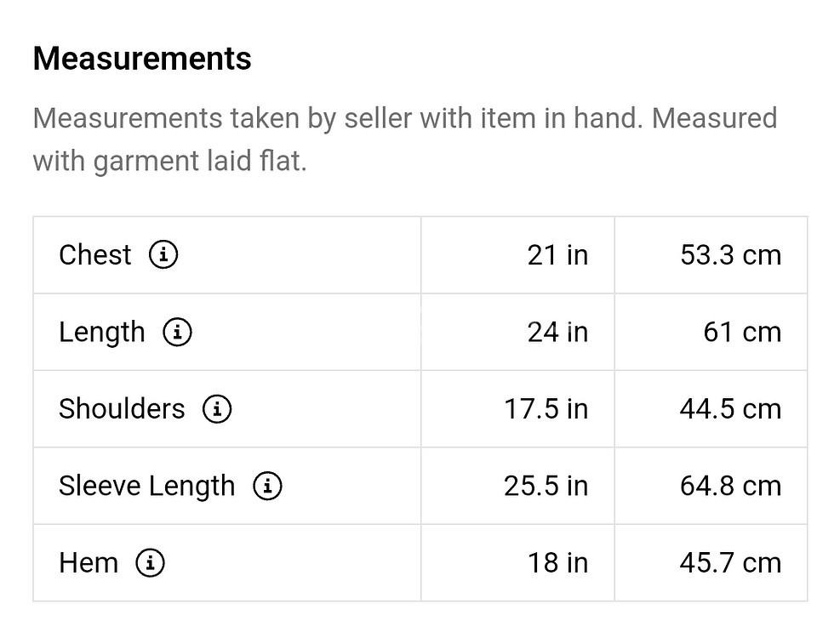Click the 61 cm length value
This screenshot has width=840, height=638.
[741, 332]
